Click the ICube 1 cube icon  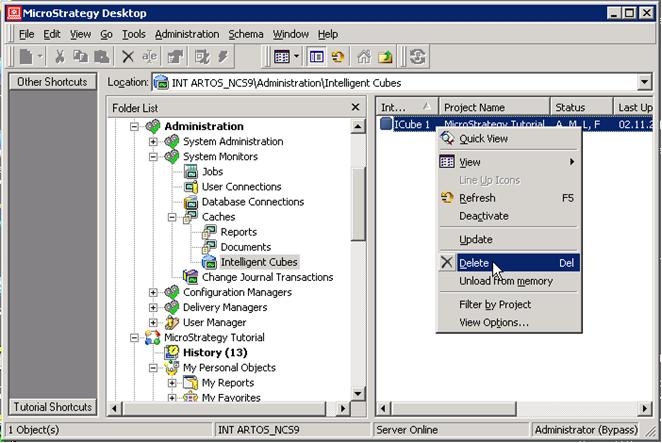pyautogui.click(x=386, y=124)
